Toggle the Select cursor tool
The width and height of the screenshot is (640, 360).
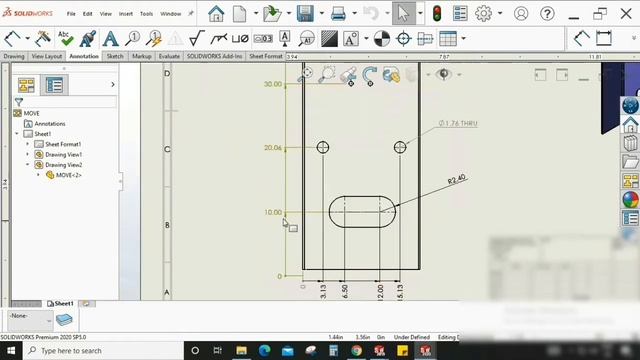pos(403,13)
